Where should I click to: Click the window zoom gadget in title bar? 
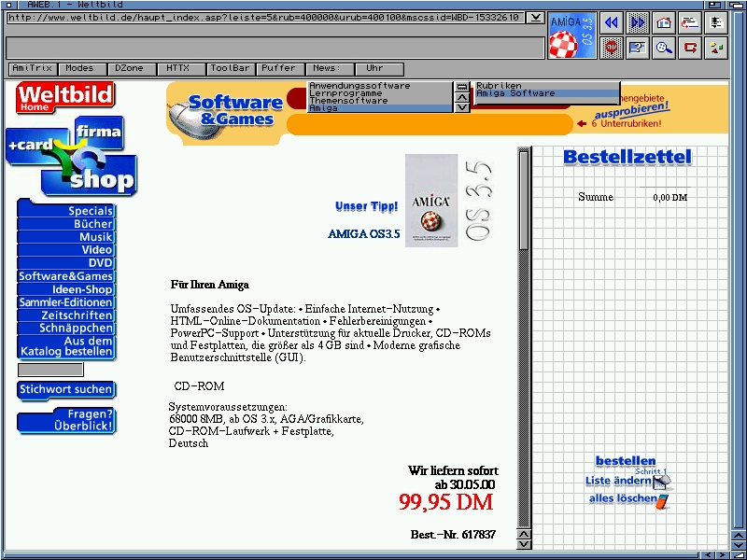[714, 5]
